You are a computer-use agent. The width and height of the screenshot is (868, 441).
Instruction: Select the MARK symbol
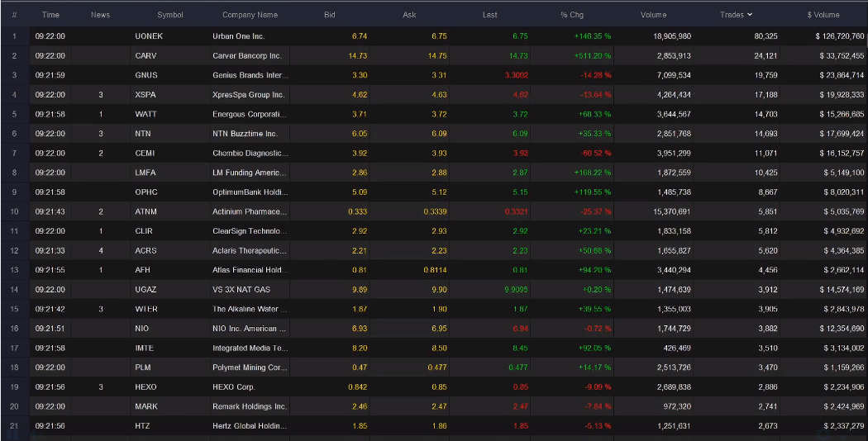pos(146,406)
